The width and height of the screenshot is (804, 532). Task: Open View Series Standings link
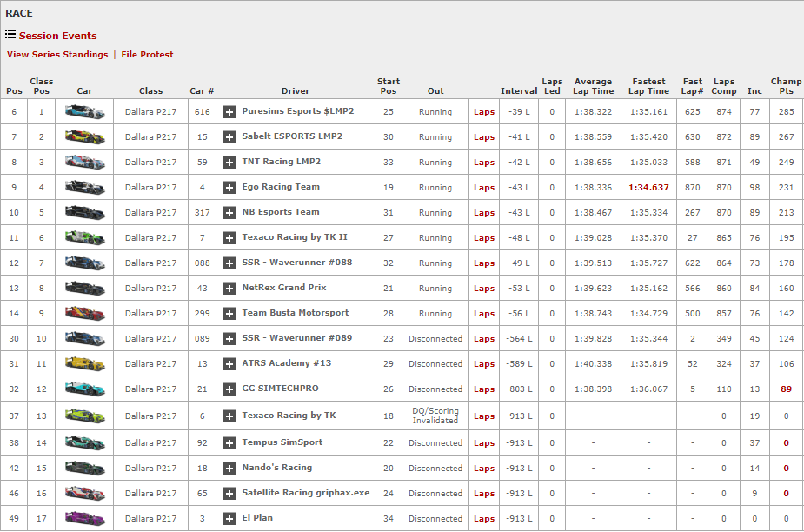pos(57,55)
